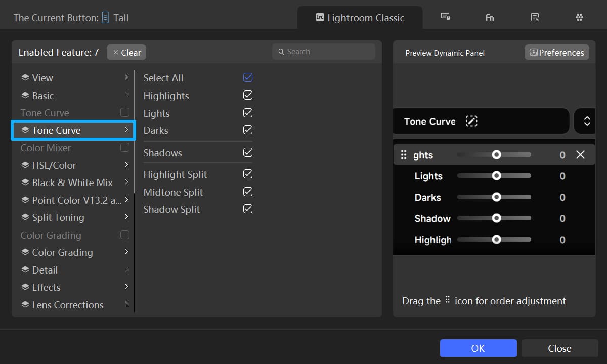This screenshot has height=364, width=607.
Task: Uncheck the Highlights checkbox
Action: pos(248,95)
